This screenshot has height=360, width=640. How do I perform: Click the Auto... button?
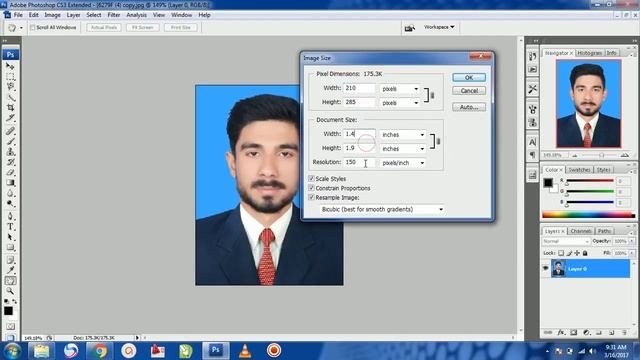click(x=469, y=107)
